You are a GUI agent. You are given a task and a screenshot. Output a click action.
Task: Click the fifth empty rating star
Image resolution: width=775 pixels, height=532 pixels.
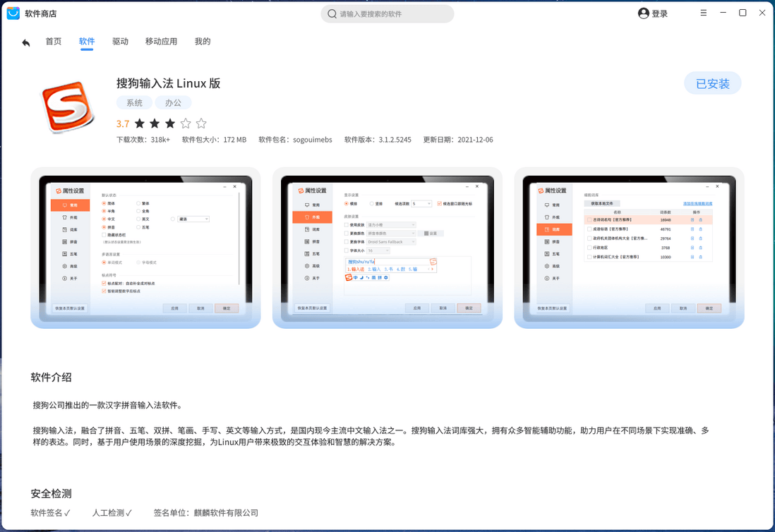[201, 123]
